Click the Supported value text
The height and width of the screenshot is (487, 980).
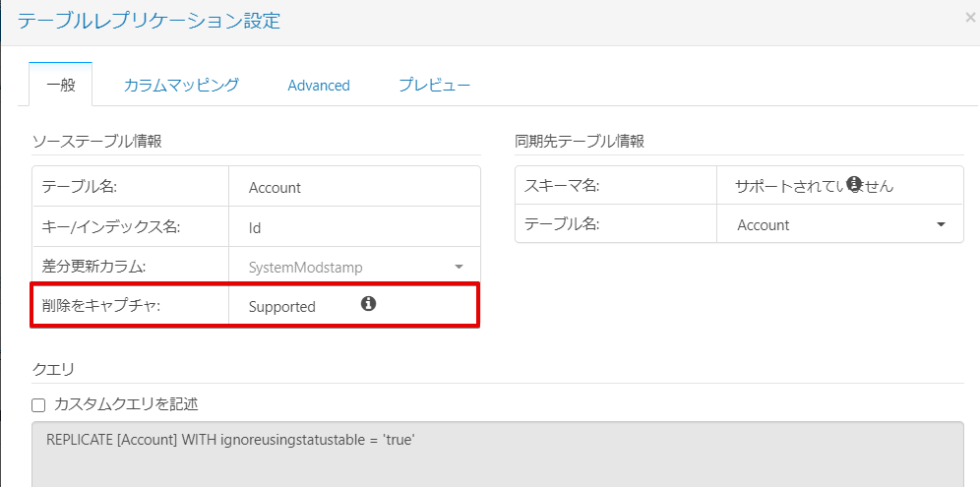282,307
